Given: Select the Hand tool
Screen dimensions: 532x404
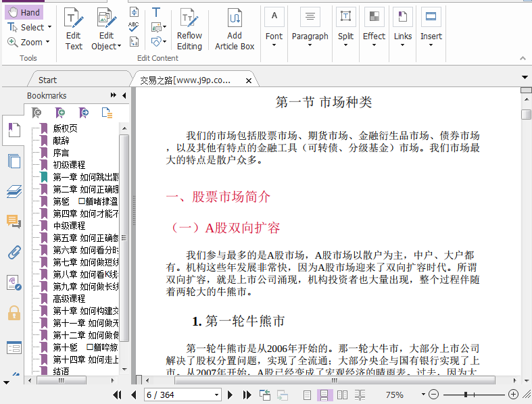Looking at the screenshot, I should pos(24,12).
